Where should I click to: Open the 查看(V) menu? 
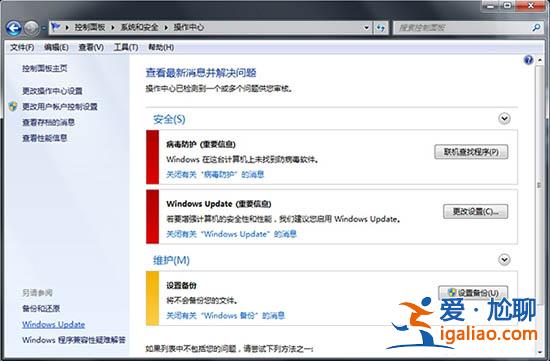point(91,47)
